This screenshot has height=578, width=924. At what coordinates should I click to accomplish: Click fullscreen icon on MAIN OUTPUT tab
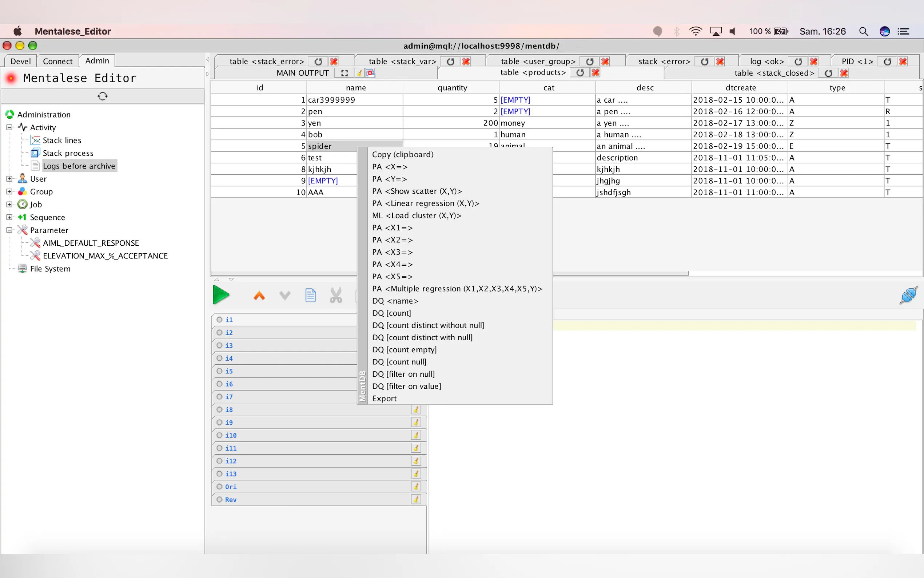click(x=344, y=73)
